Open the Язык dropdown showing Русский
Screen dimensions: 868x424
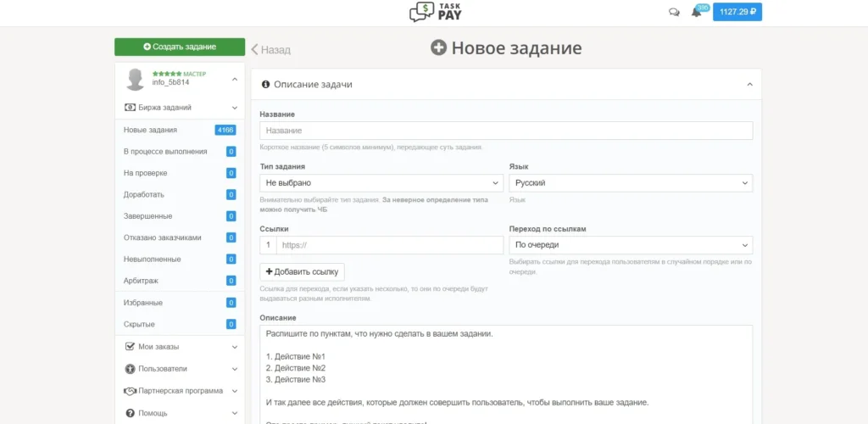[x=631, y=183]
